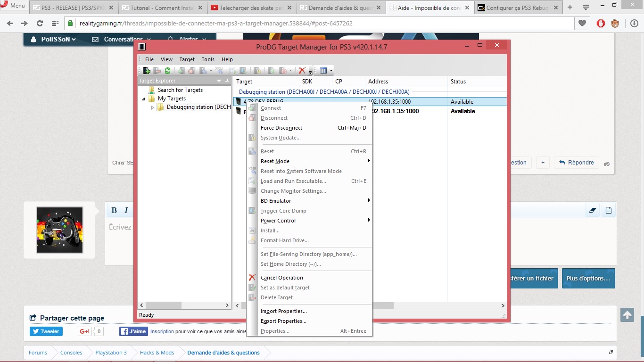Click the Load Executable toolbar icon
The height and width of the screenshot is (362, 644).
232,71
